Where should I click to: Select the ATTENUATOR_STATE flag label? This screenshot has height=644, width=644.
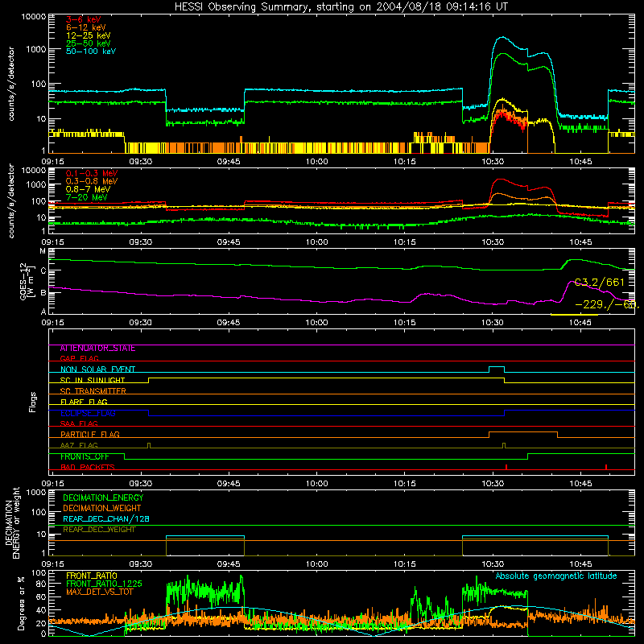click(97, 349)
